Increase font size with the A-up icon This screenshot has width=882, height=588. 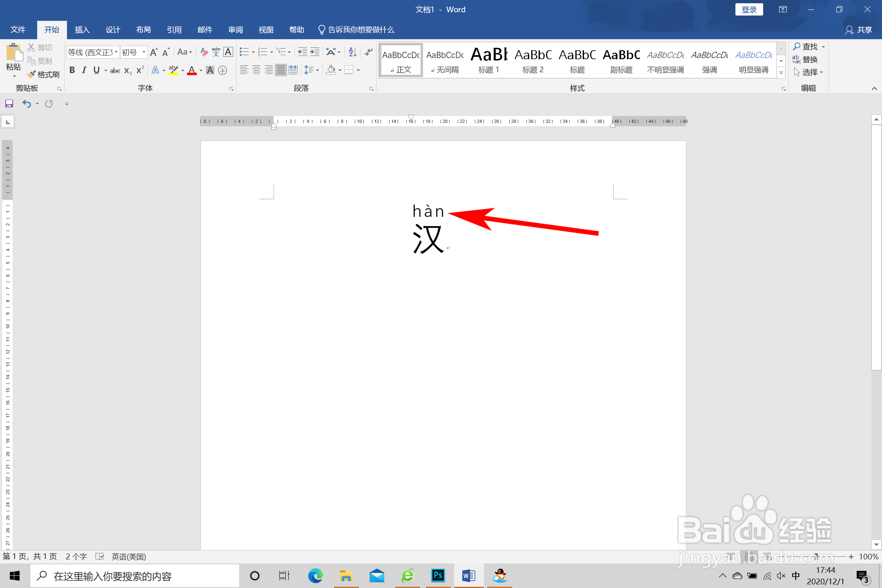[154, 52]
